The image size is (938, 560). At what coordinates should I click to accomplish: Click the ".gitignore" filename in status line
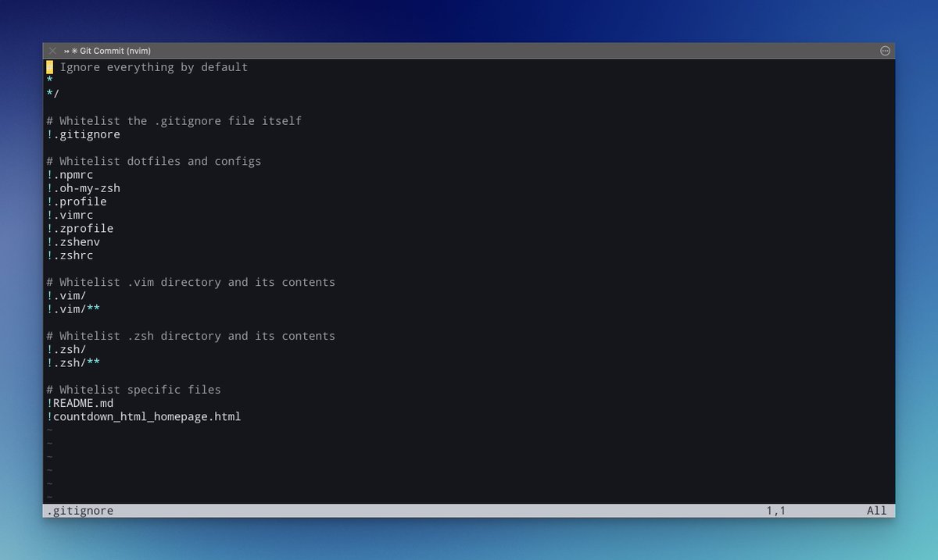click(80, 511)
